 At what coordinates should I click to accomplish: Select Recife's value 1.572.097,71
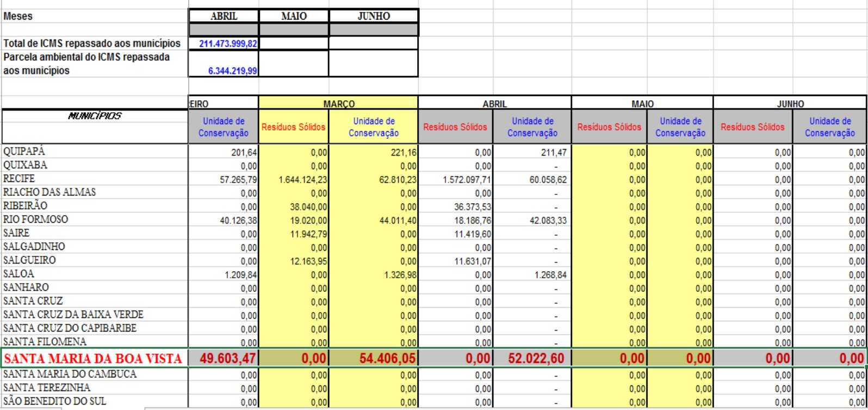coord(467,180)
